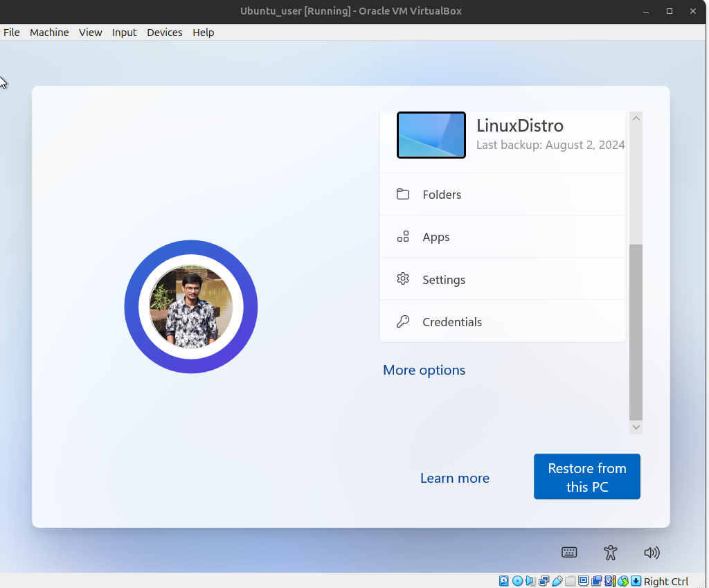Open the Devices menu

(x=165, y=33)
